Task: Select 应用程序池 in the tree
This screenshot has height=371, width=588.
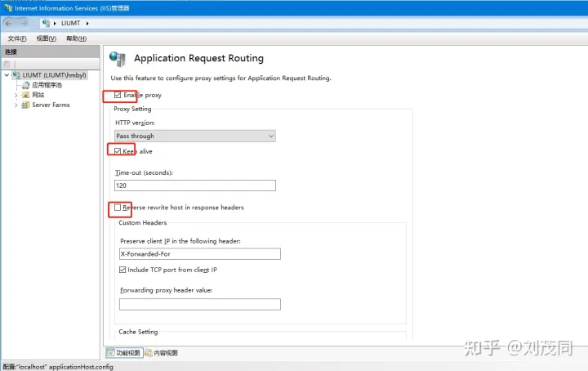Action: click(x=47, y=85)
